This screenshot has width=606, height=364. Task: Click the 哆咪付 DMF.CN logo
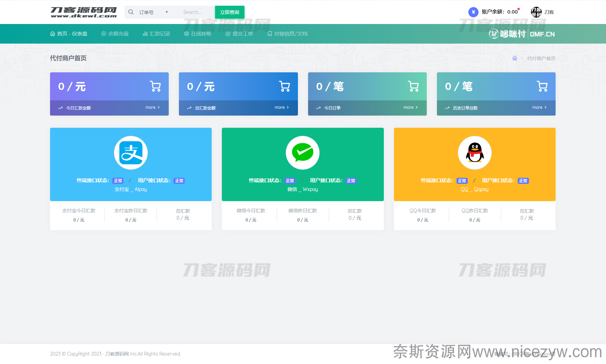pos(521,34)
